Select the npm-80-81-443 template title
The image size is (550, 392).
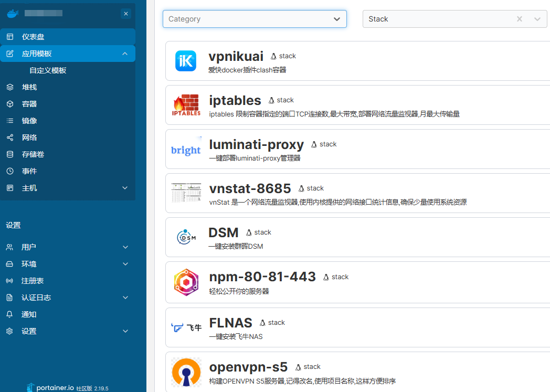click(x=262, y=277)
